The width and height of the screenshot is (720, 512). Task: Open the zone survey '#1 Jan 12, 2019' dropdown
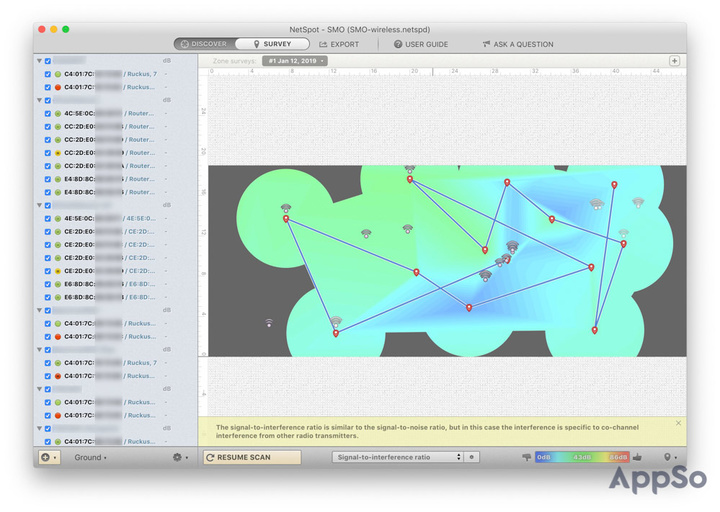(295, 61)
